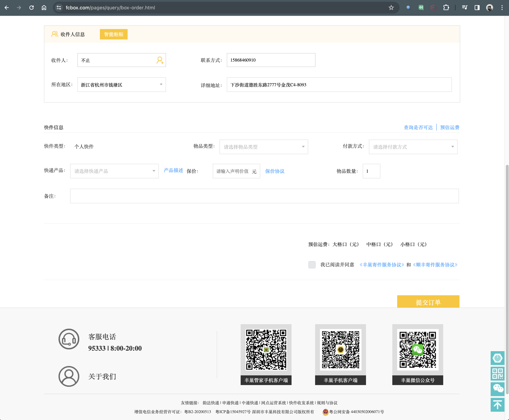Image resolution: width=509 pixels, height=420 pixels.
Task: Open the 查询是否可达 link
Action: click(418, 127)
